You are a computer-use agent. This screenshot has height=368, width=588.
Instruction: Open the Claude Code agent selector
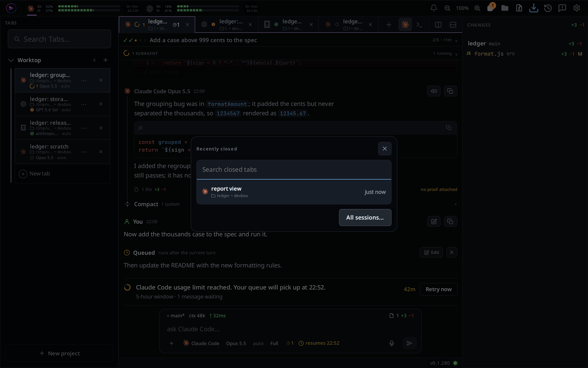click(x=201, y=343)
